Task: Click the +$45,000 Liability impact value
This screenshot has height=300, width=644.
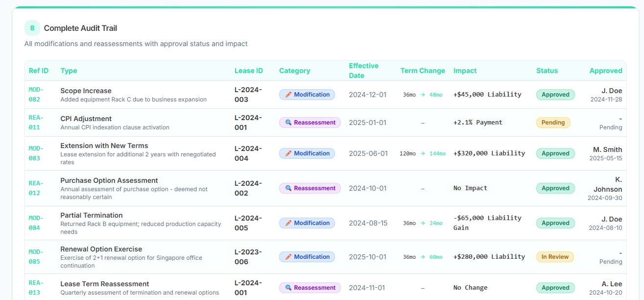Action: tap(487, 94)
